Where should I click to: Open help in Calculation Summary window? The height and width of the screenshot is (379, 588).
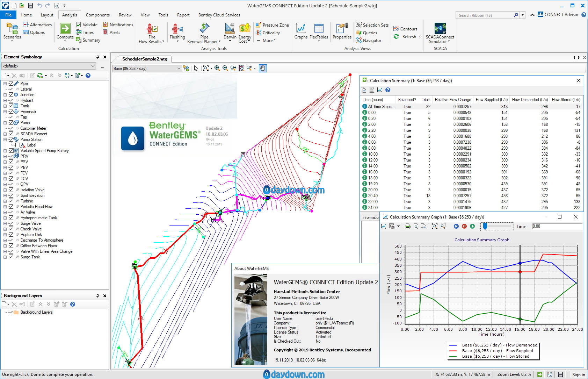pyautogui.click(x=388, y=90)
